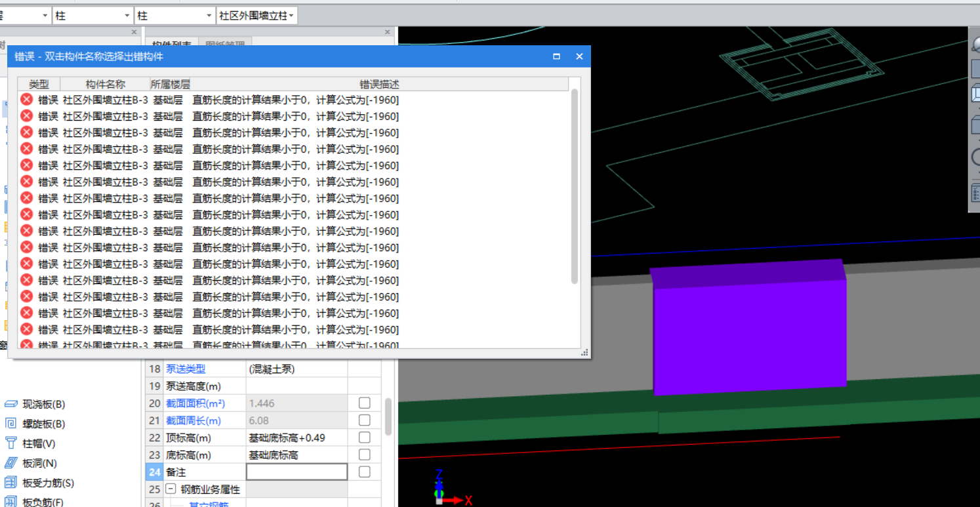Screen dimensions: 980x507
Task: Select the 板洞(N) component icon
Action: pos(10,463)
